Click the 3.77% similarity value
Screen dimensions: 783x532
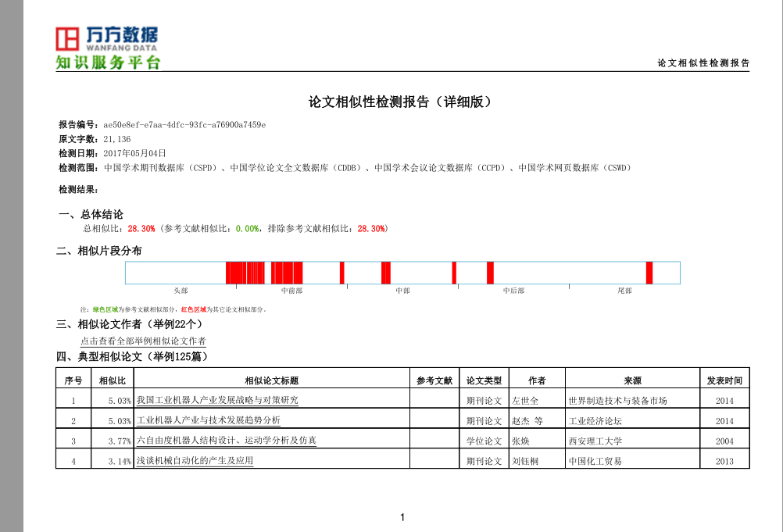pyautogui.click(x=120, y=441)
